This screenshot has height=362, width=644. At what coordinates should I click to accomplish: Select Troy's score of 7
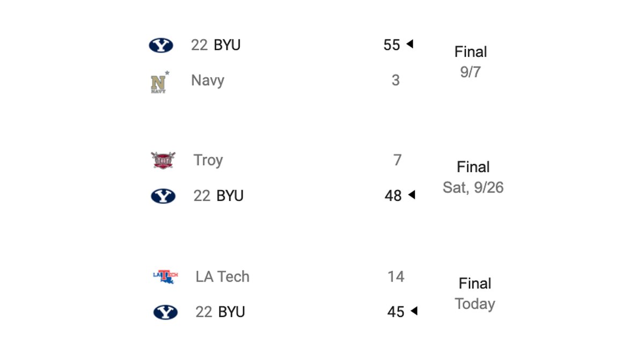[x=397, y=160]
